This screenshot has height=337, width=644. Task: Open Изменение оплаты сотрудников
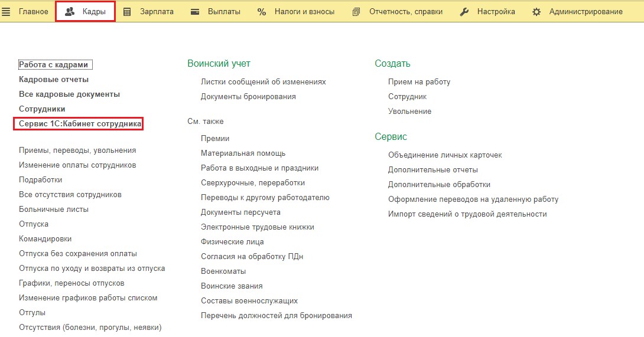(77, 165)
